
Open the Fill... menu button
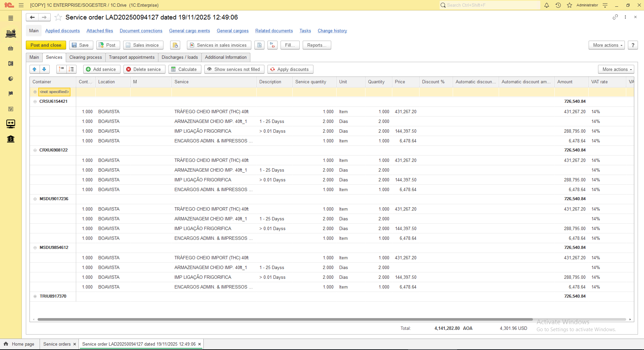click(290, 45)
